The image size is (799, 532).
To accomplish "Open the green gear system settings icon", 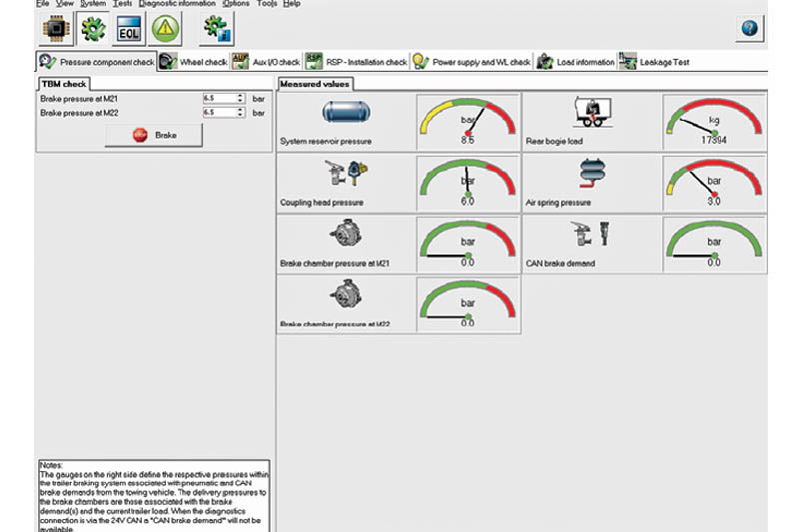I will (x=90, y=29).
